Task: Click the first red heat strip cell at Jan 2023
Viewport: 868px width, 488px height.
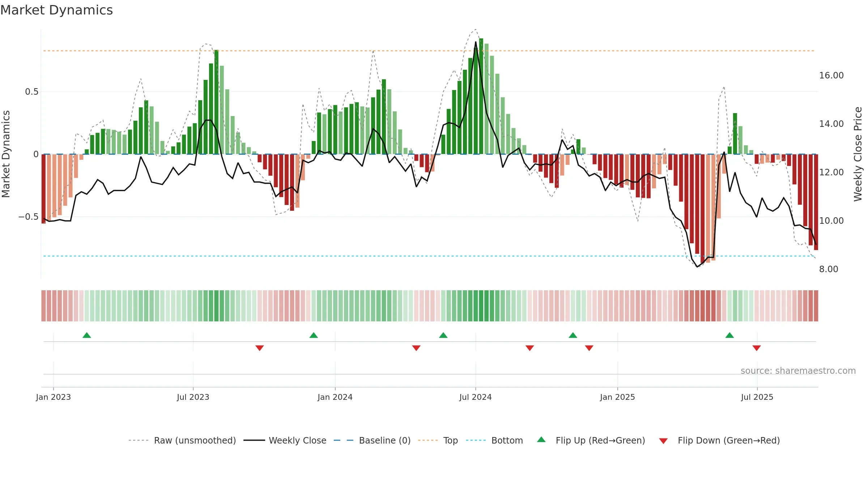Action: pos(43,306)
